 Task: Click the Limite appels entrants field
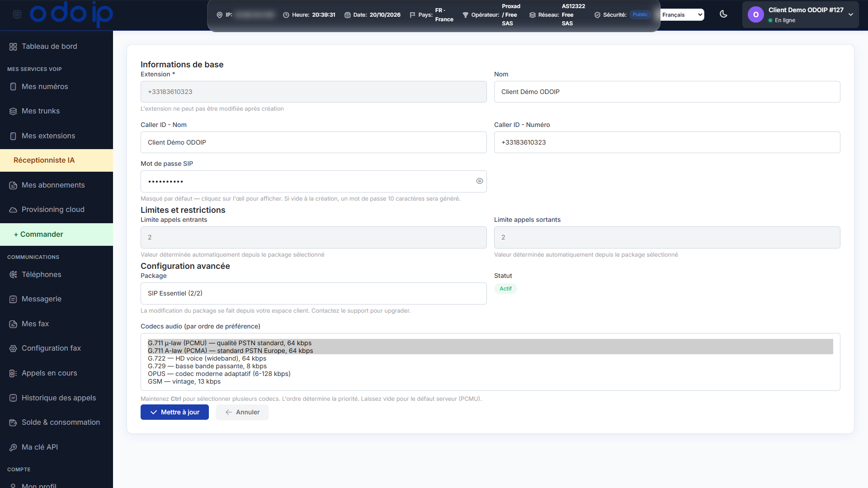coord(313,237)
